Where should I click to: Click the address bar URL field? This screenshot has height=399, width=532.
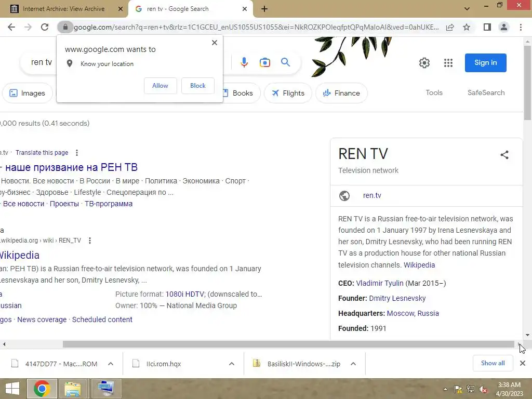[256, 27]
